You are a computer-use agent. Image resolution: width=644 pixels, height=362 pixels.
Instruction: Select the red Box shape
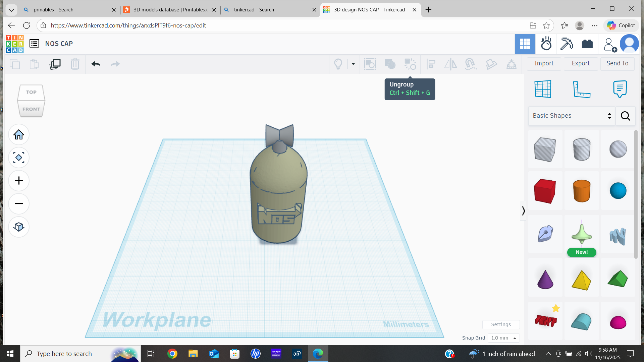point(545,191)
